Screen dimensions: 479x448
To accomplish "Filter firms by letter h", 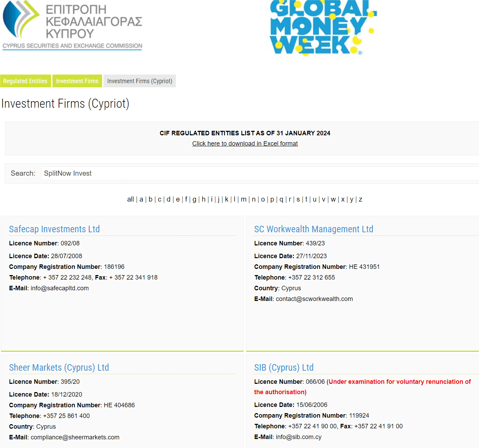I will click(204, 199).
